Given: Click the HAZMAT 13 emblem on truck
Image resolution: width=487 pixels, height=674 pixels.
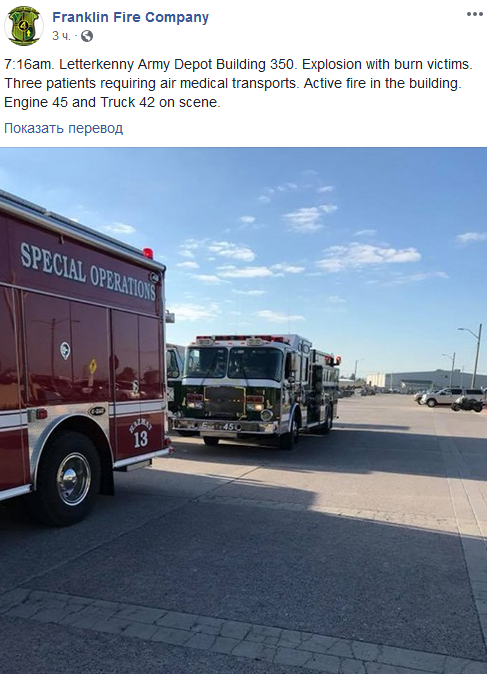Looking at the screenshot, I should (141, 434).
